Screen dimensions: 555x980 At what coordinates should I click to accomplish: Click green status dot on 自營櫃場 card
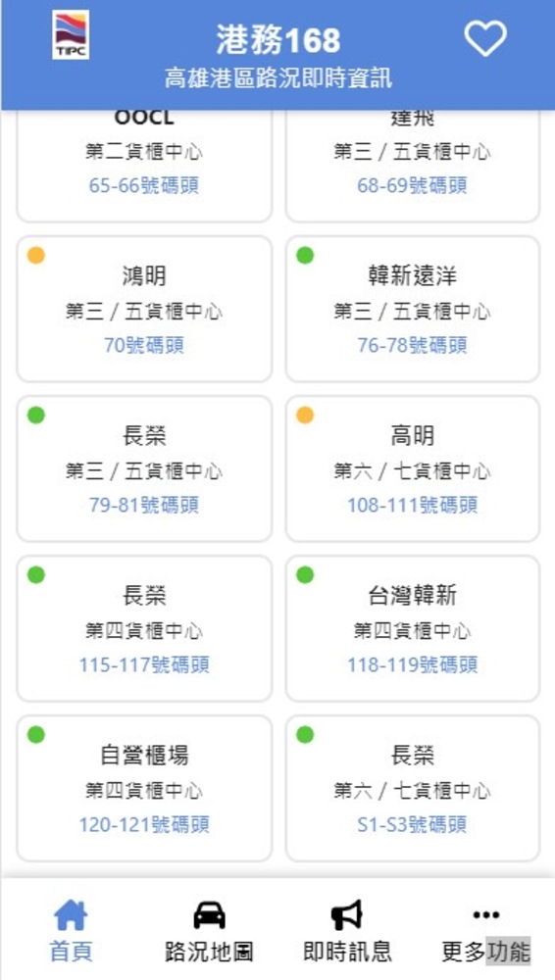(x=36, y=734)
